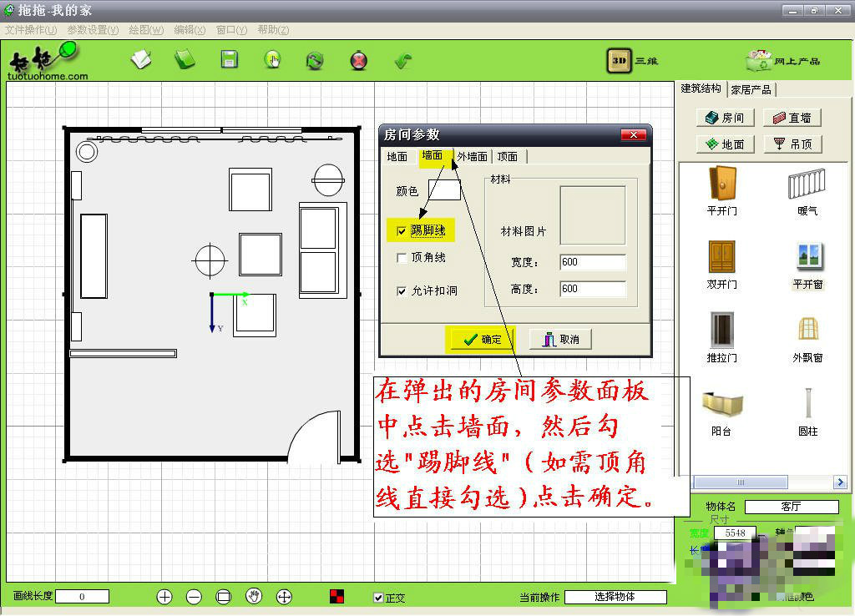Click the hand pointer toolbar icon
This screenshot has height=616, width=855.
pyautogui.click(x=272, y=60)
